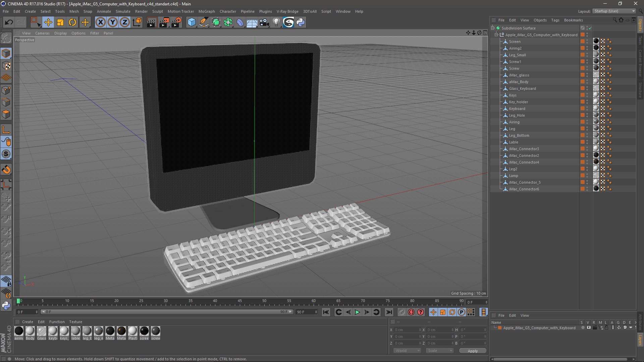Click the Record Active Objects button
This screenshot has height=362, width=644.
401,312
